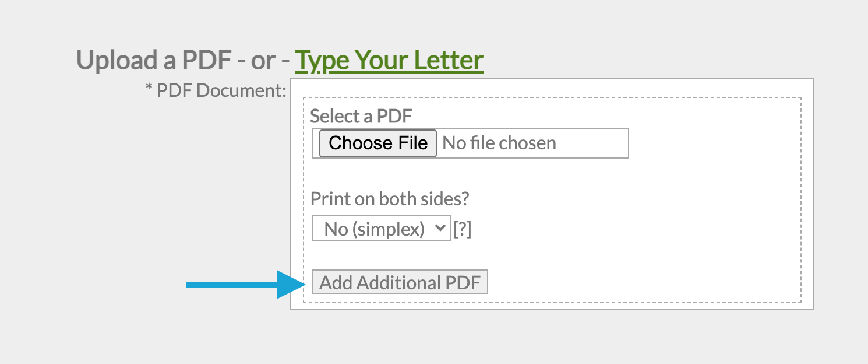Click the question mark inside the [?] brackets

coord(462,229)
